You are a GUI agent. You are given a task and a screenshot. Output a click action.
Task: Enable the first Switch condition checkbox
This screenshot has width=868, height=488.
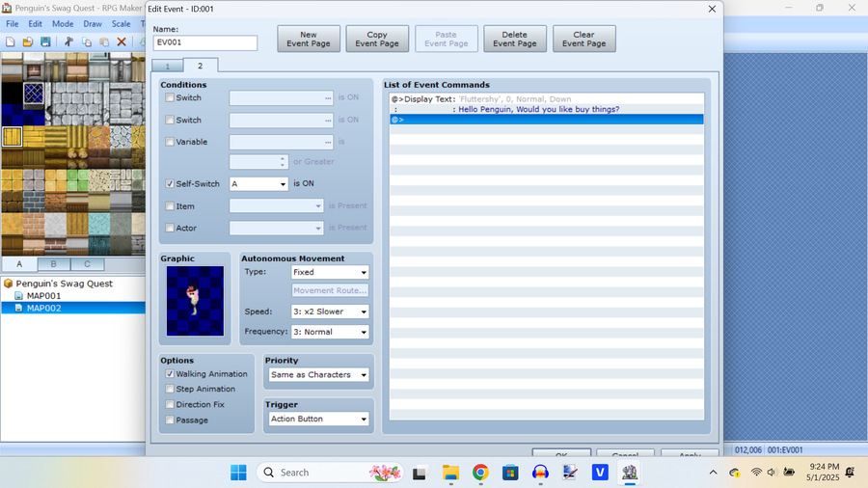click(170, 97)
